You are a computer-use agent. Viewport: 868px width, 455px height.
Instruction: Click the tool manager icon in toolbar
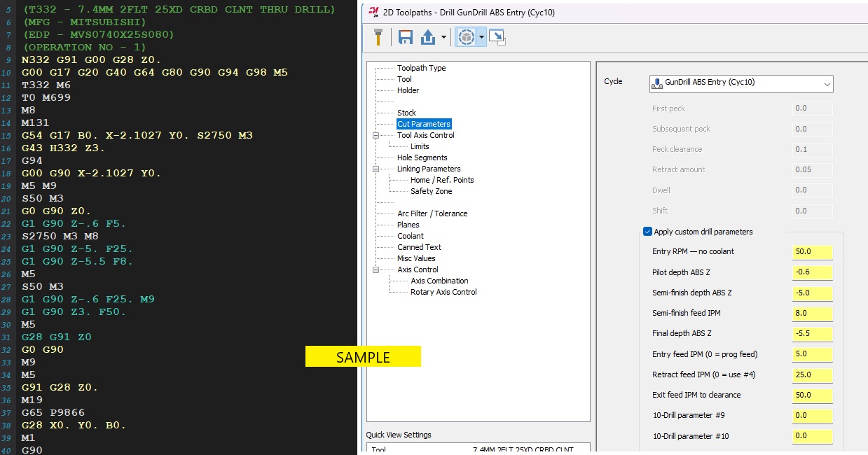point(378,38)
